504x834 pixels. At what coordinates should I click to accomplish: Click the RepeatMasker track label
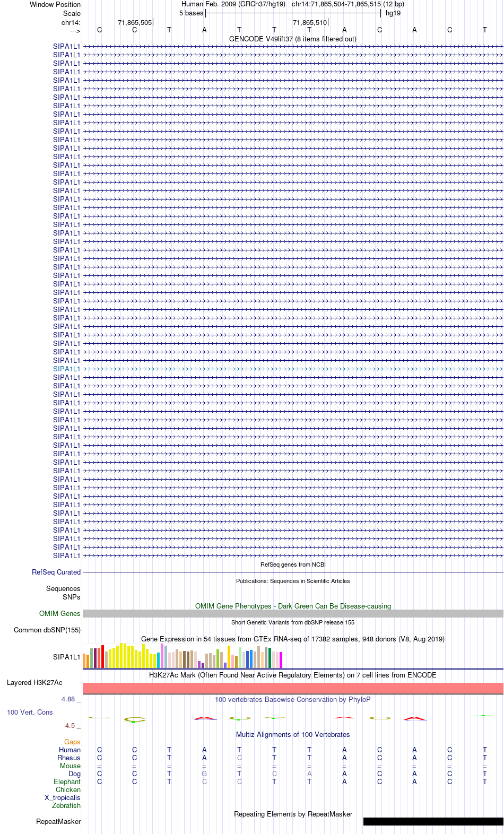coord(58,821)
